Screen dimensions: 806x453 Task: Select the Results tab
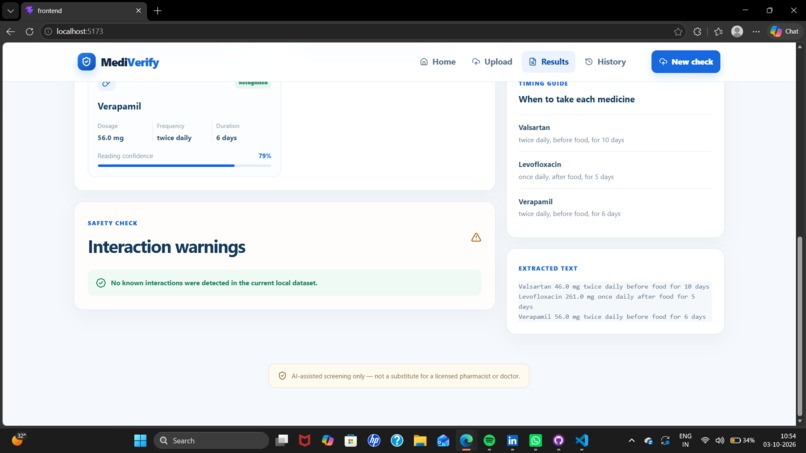548,62
